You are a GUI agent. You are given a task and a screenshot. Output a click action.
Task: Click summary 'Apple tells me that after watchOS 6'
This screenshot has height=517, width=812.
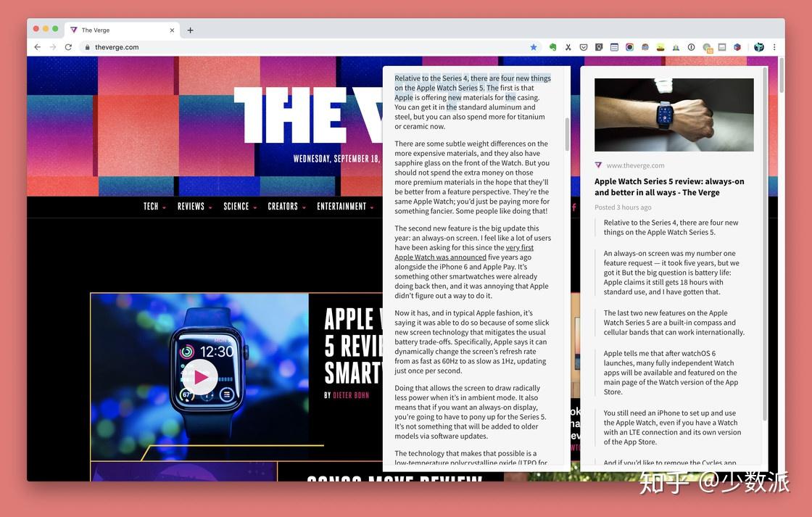point(671,373)
